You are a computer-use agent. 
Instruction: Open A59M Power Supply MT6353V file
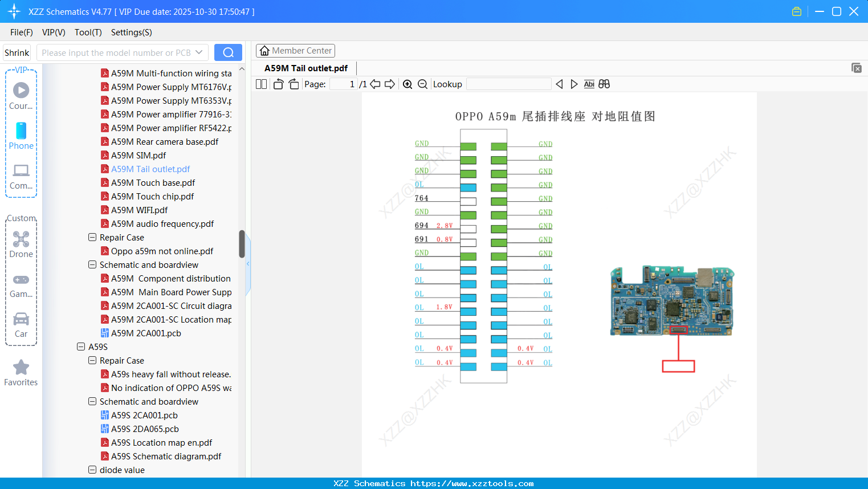(x=166, y=101)
